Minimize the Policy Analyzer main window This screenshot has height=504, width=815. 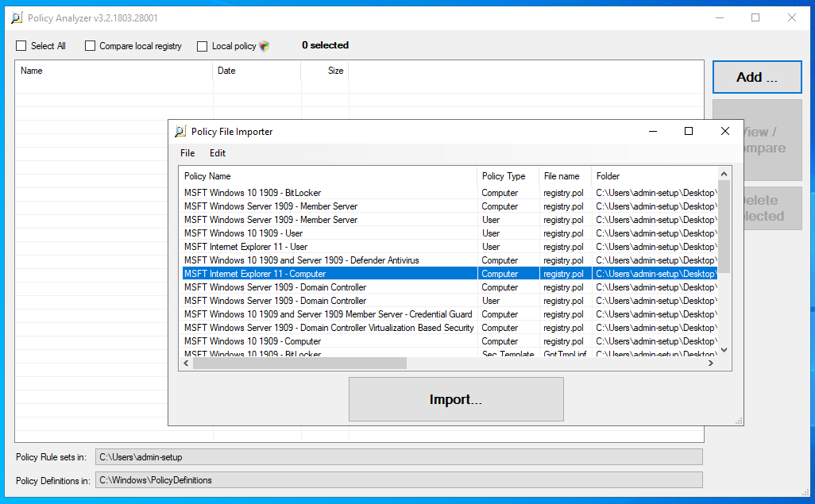click(720, 18)
